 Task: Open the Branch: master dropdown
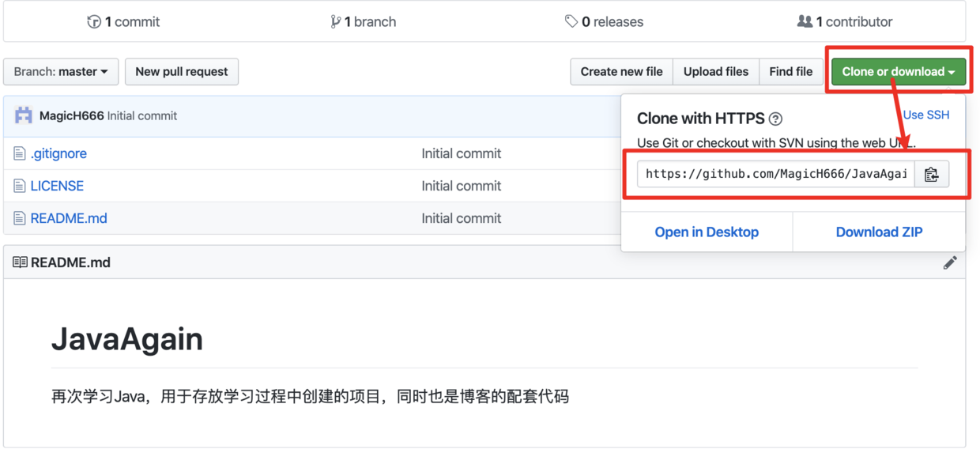tap(61, 71)
